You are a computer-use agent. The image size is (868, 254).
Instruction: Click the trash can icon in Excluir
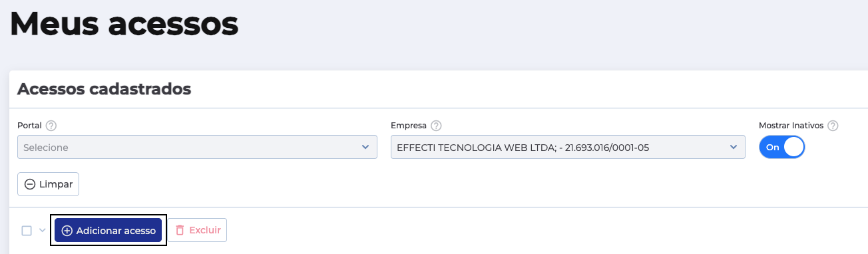[x=180, y=231]
